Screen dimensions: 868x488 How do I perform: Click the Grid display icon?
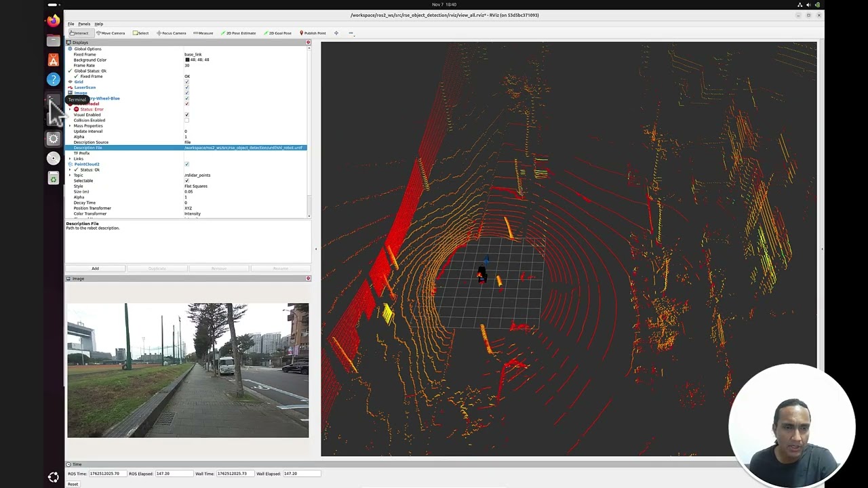(70, 82)
